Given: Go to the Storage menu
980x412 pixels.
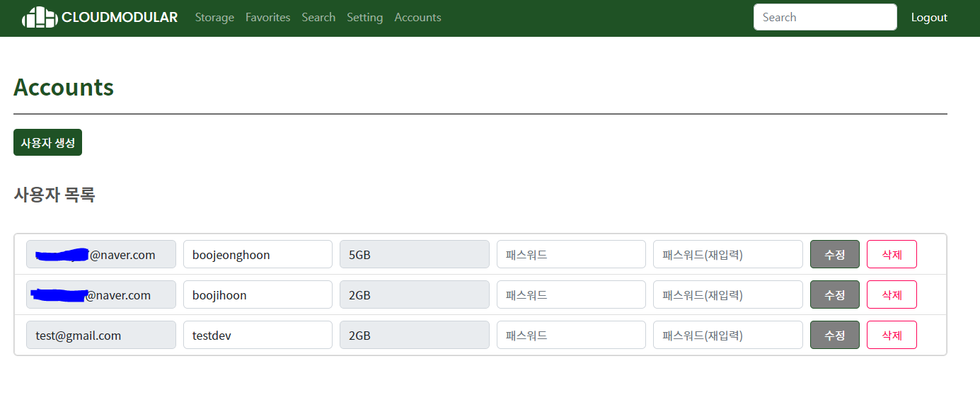Looking at the screenshot, I should tap(214, 18).
